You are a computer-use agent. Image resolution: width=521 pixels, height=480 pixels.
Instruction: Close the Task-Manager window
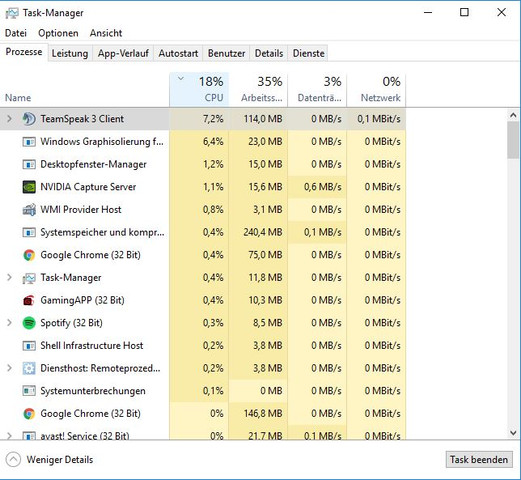(x=501, y=13)
